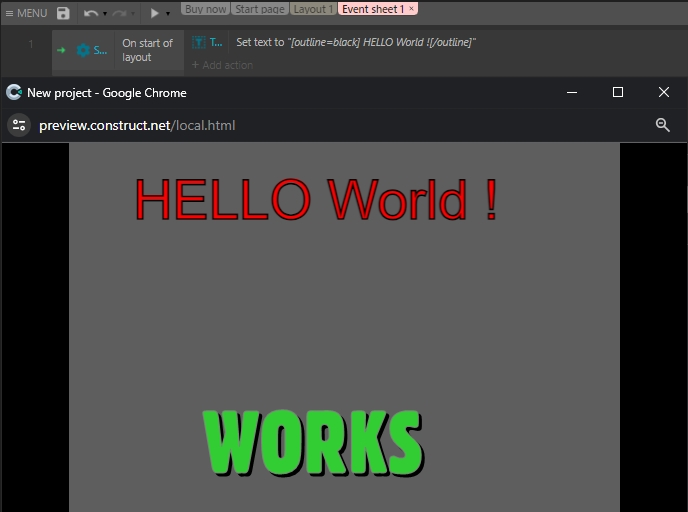Image resolution: width=688 pixels, height=512 pixels.
Task: Click the Undo arrow icon
Action: 91,14
